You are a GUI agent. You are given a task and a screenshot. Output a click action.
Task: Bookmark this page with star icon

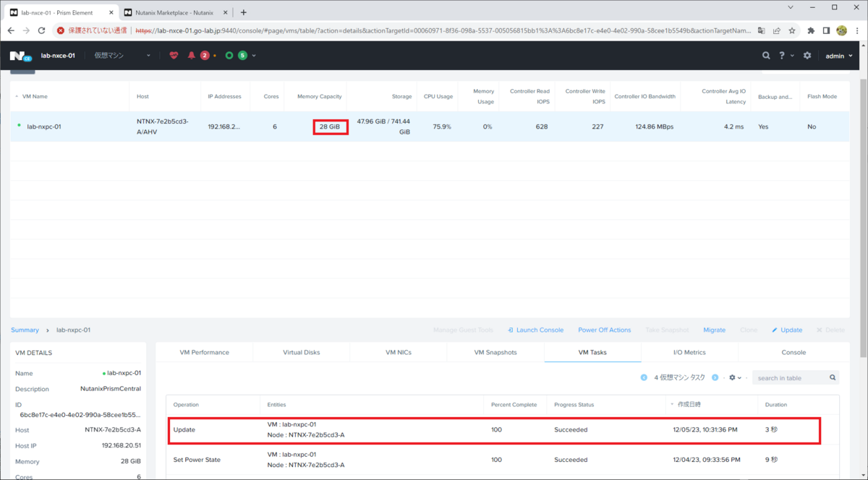(x=792, y=30)
